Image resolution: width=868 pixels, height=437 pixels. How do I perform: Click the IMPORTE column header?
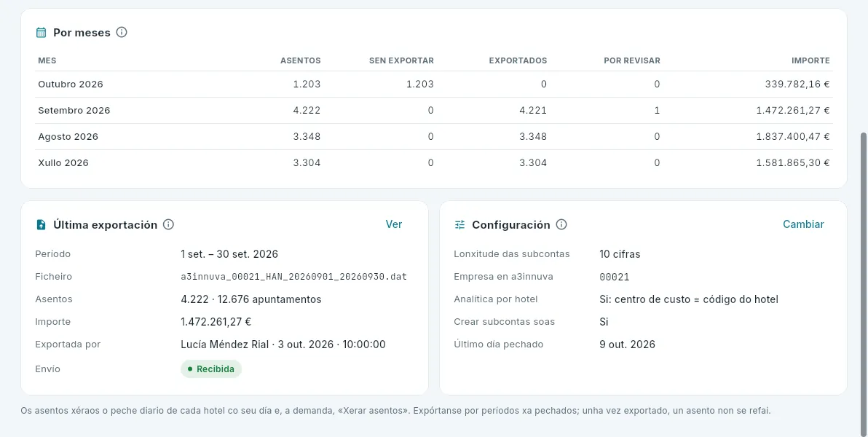click(x=810, y=60)
